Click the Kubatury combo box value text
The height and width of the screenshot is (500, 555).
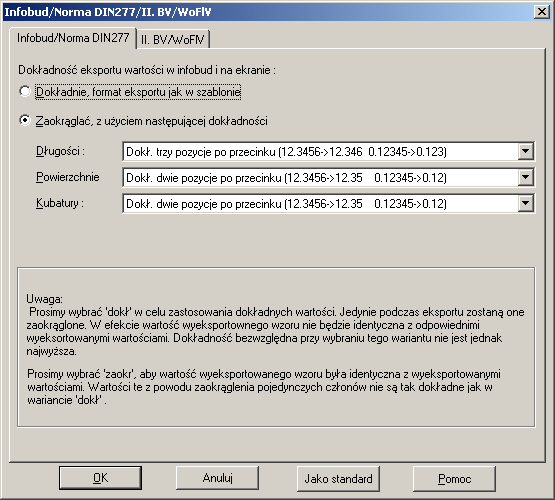pyautogui.click(x=286, y=204)
